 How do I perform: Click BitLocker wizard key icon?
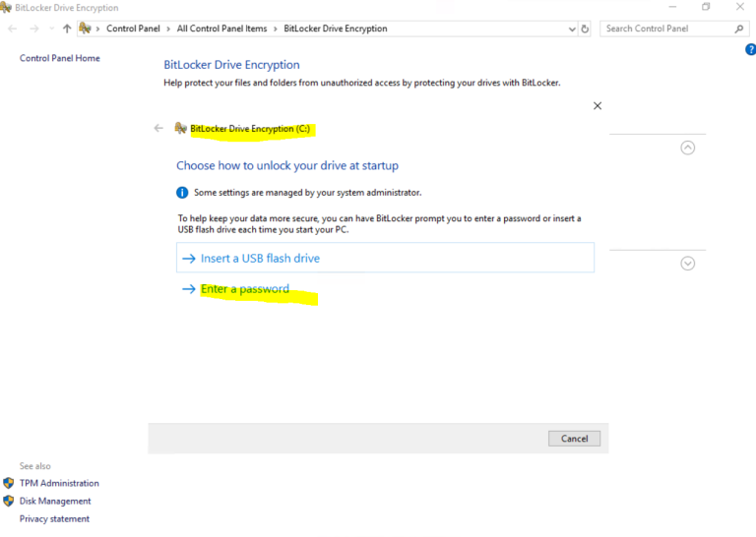(x=181, y=128)
